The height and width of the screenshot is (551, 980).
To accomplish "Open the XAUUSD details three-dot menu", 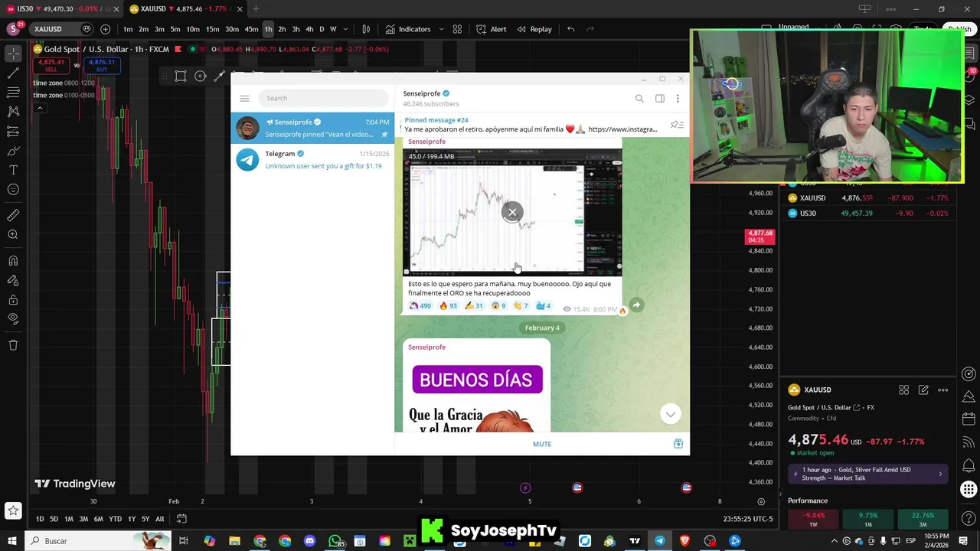I will (942, 390).
